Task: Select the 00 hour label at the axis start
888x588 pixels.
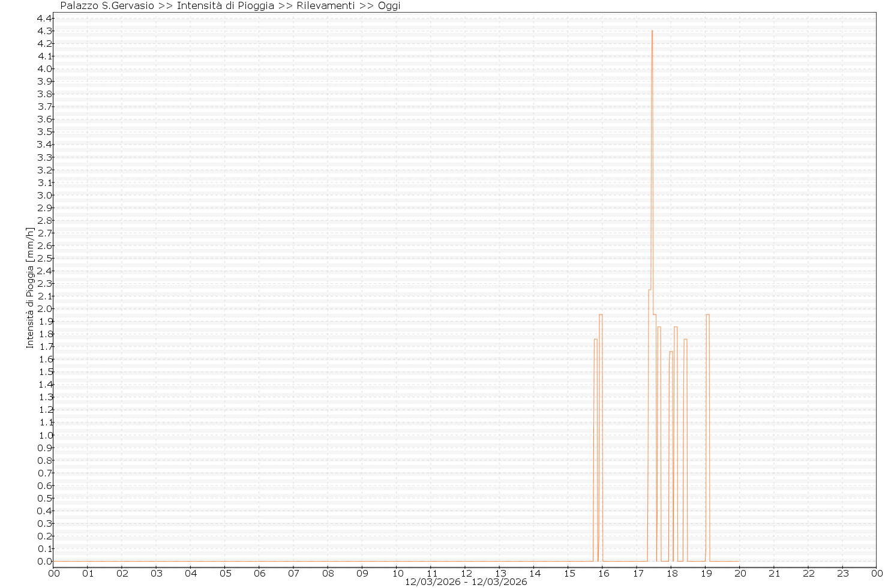Action: (x=54, y=573)
